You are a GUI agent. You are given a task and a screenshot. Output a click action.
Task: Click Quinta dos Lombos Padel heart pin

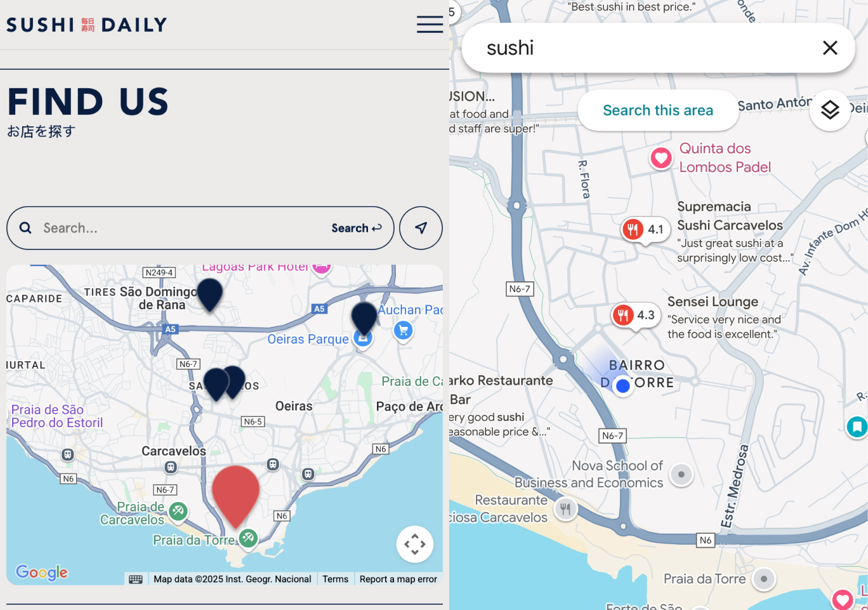click(x=661, y=158)
